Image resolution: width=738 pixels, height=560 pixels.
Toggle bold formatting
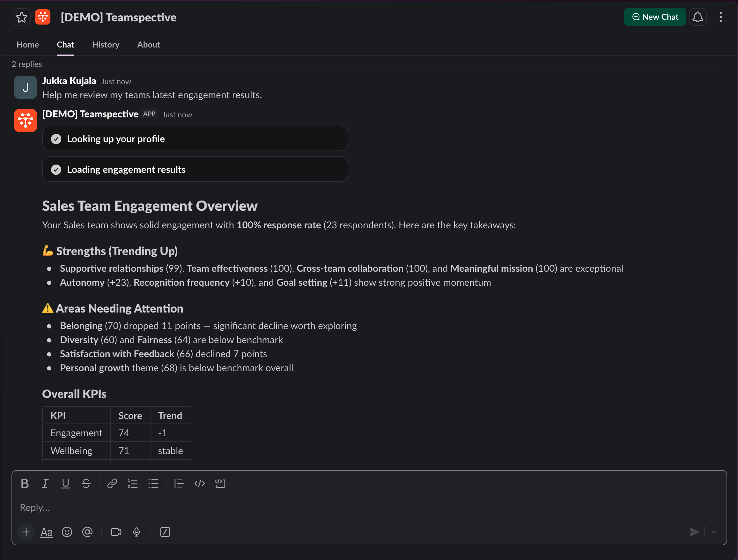pos(25,483)
